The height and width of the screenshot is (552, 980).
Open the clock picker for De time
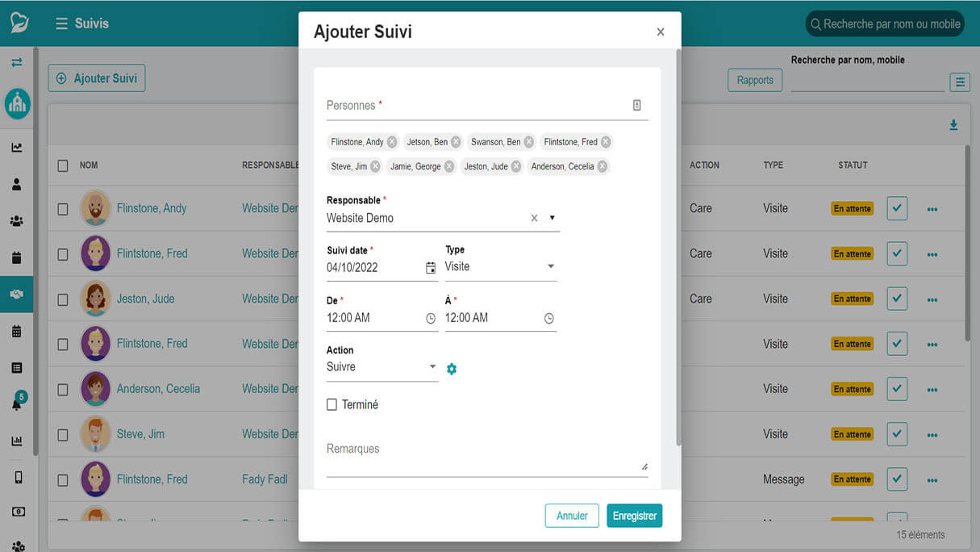click(x=431, y=319)
